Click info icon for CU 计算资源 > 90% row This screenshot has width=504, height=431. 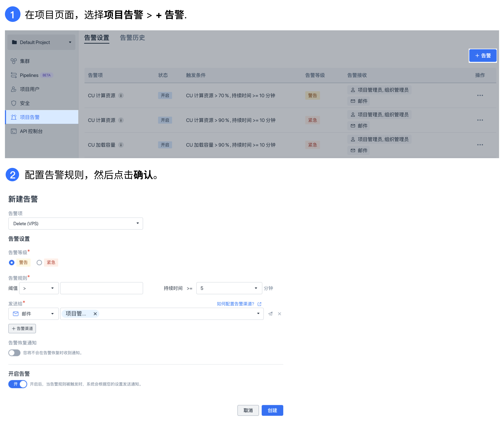tap(121, 120)
